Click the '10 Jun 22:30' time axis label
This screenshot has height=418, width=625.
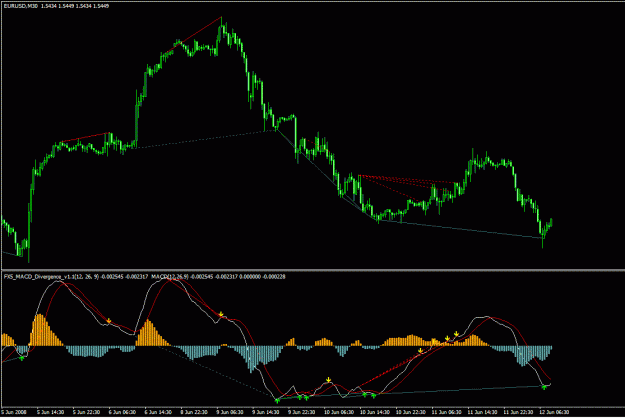pyautogui.click(x=411, y=412)
